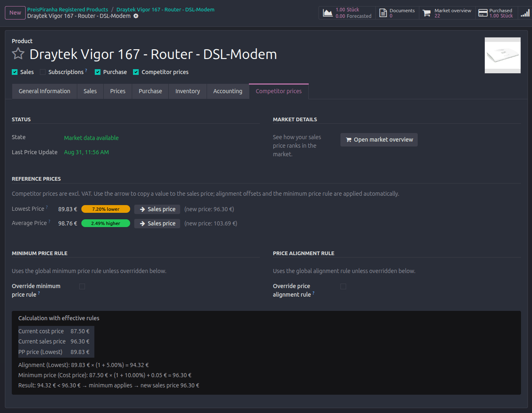Uncheck the Competitor prices checkbox
The image size is (532, 413).
point(136,72)
